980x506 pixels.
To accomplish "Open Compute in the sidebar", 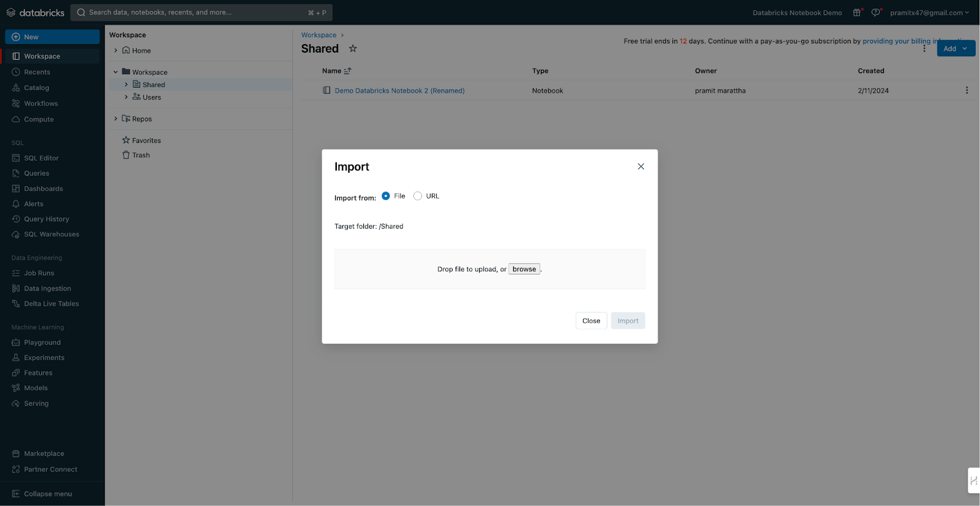I will coord(39,119).
